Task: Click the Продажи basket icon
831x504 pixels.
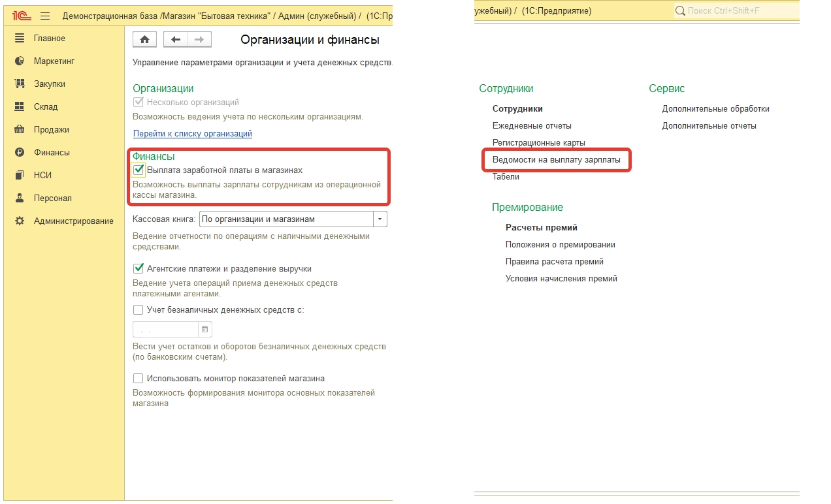Action: click(20, 130)
